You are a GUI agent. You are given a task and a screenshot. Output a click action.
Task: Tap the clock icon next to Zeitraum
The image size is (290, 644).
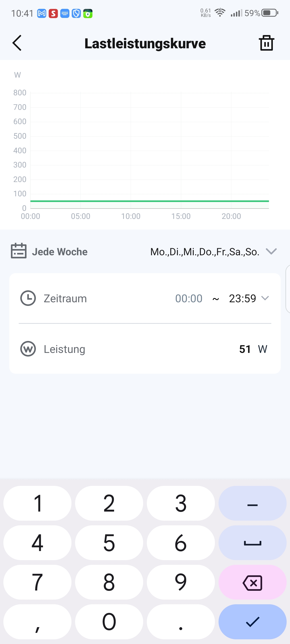pos(28,298)
